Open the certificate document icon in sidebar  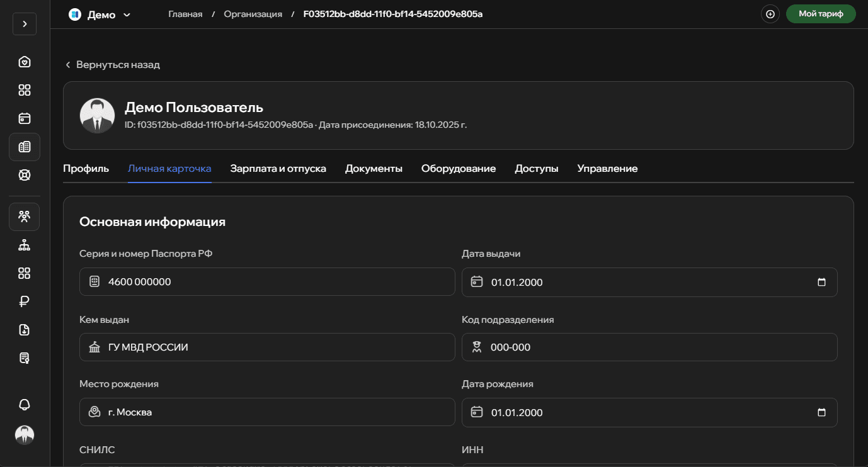25,358
